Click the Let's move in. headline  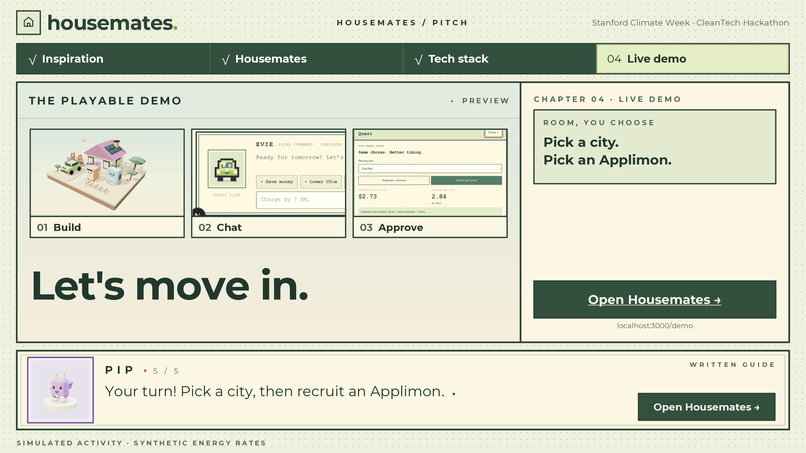[170, 285]
